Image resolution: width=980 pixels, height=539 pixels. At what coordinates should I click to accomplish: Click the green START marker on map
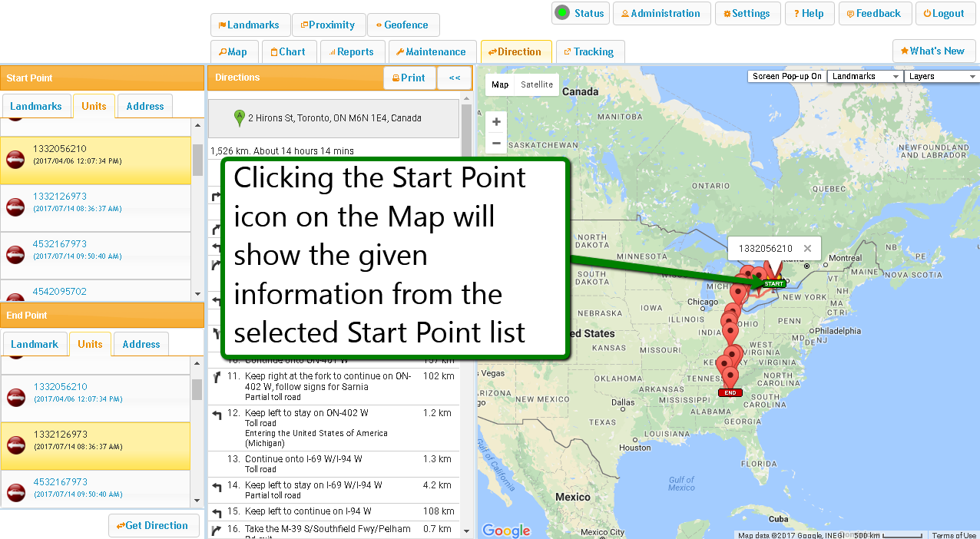[x=773, y=283]
